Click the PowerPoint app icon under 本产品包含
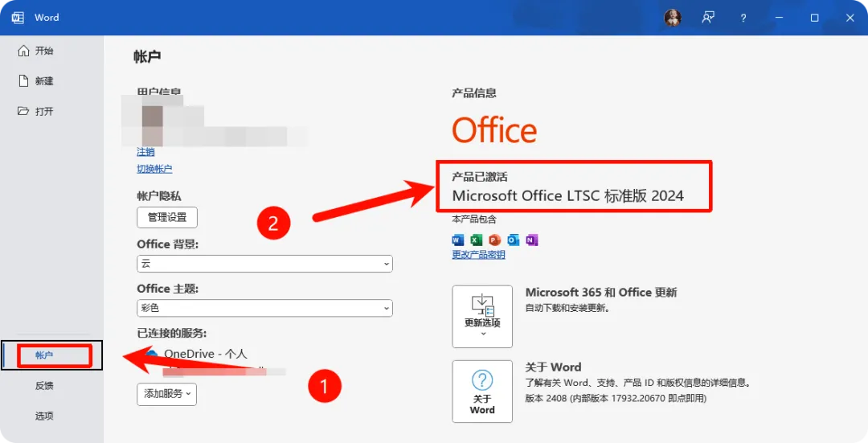This screenshot has width=868, height=443. coord(494,240)
